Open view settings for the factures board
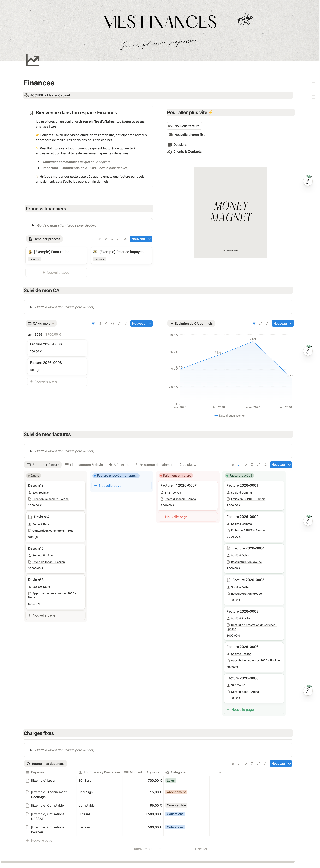The height and width of the screenshot is (868, 320). tap(265, 465)
